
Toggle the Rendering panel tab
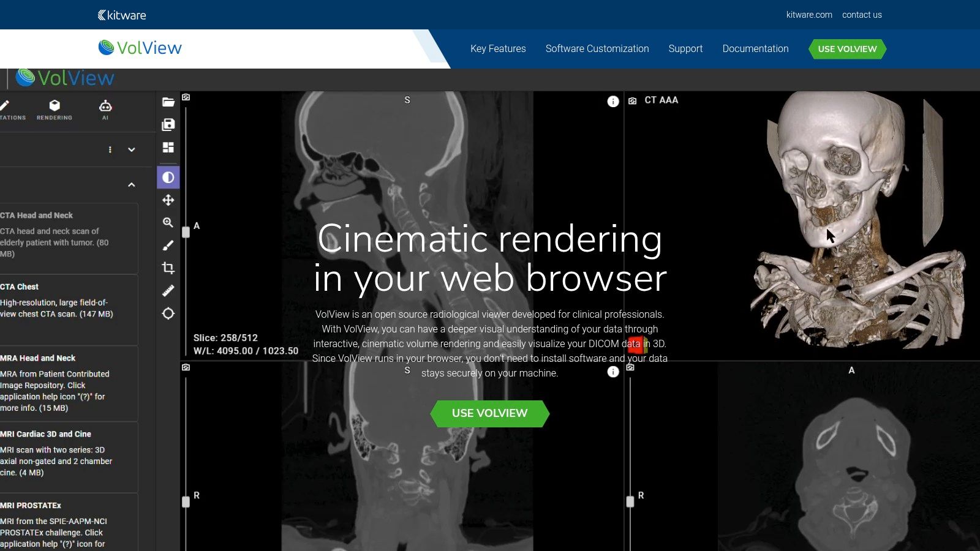coord(54,110)
